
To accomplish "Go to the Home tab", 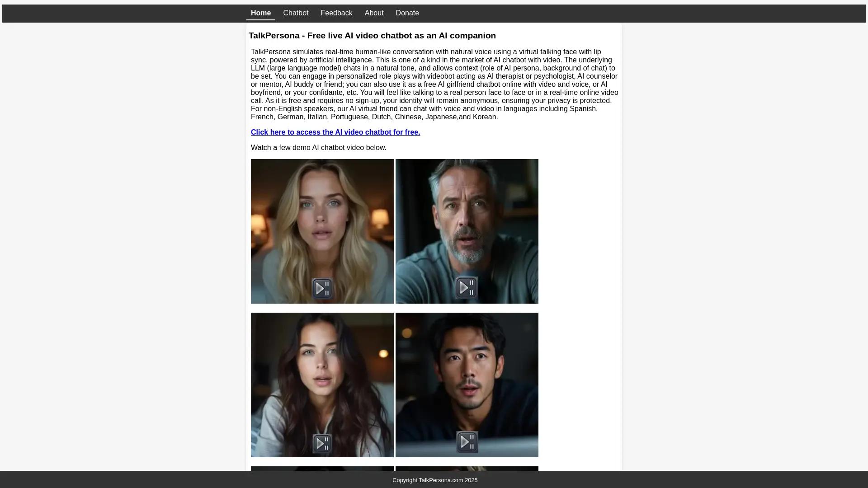I will (260, 13).
